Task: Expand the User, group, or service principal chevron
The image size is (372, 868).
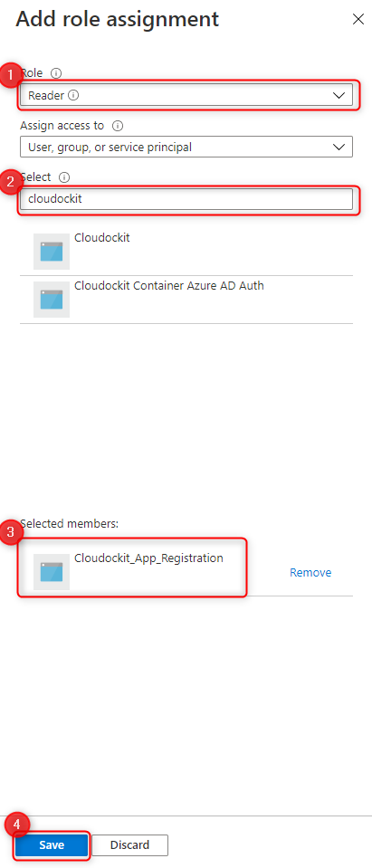Action: [x=339, y=148]
